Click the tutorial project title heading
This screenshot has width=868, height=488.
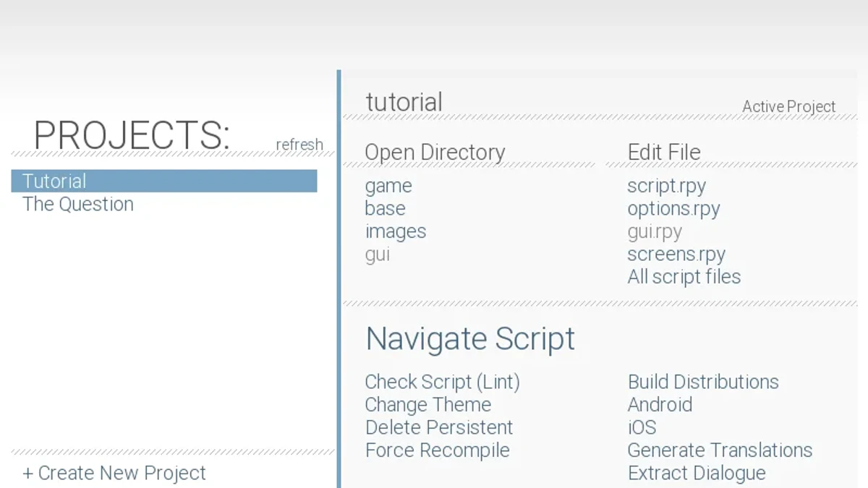click(404, 102)
